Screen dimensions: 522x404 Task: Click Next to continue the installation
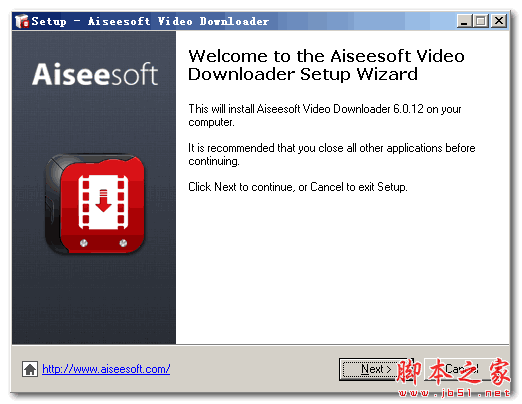(x=376, y=369)
